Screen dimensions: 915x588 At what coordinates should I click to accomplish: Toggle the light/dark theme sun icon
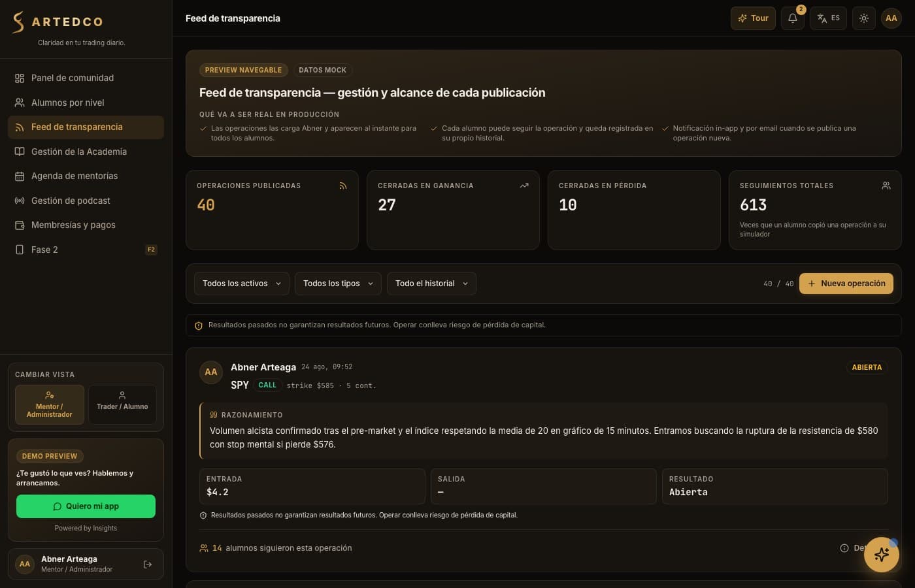pyautogui.click(x=864, y=18)
